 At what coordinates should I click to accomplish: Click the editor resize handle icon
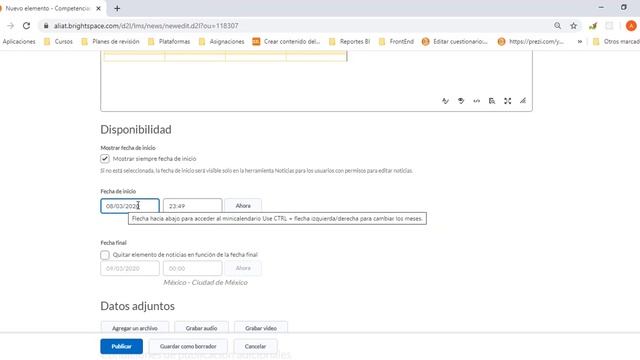[523, 101]
